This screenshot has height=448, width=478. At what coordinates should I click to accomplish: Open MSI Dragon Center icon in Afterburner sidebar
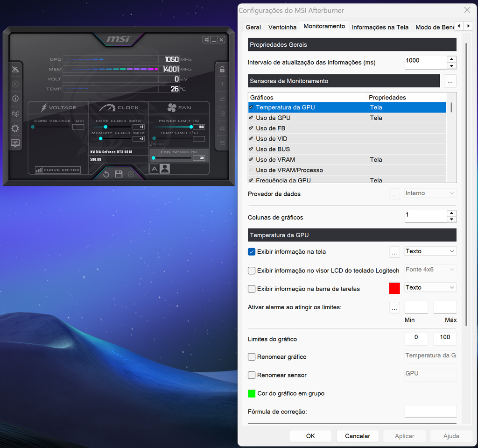click(15, 69)
